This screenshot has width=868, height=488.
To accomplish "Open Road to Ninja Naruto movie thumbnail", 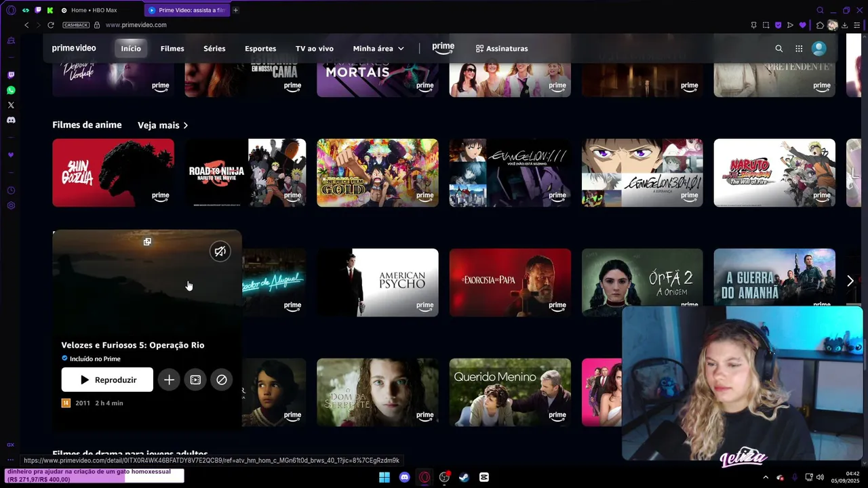I will [245, 173].
